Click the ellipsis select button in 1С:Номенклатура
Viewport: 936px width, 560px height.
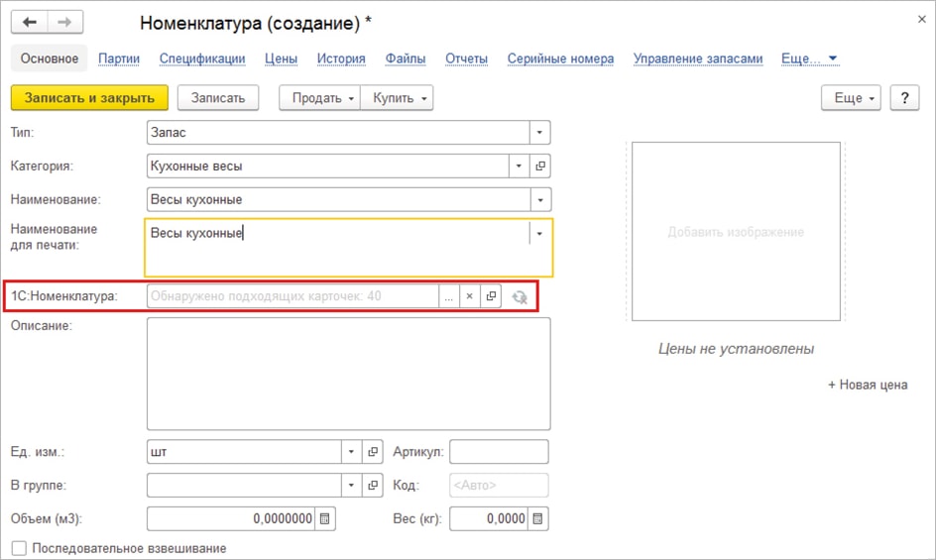click(449, 296)
